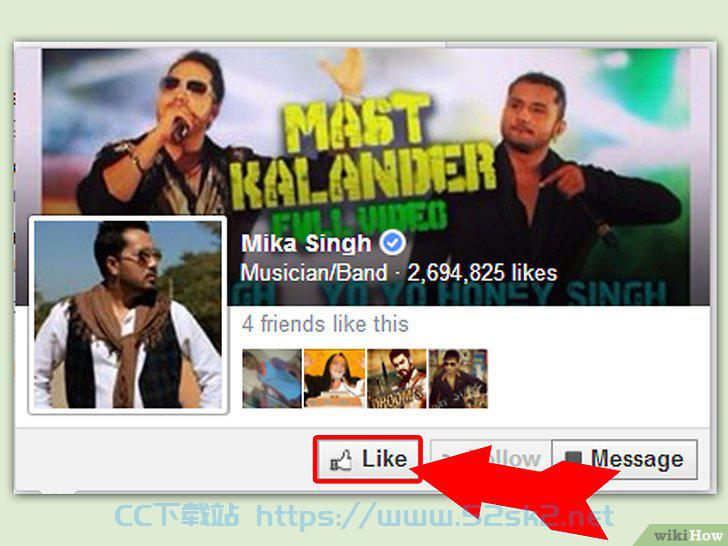Open the third friend thumbnail with bearded man
728x546 pixels.
[x=396, y=379]
